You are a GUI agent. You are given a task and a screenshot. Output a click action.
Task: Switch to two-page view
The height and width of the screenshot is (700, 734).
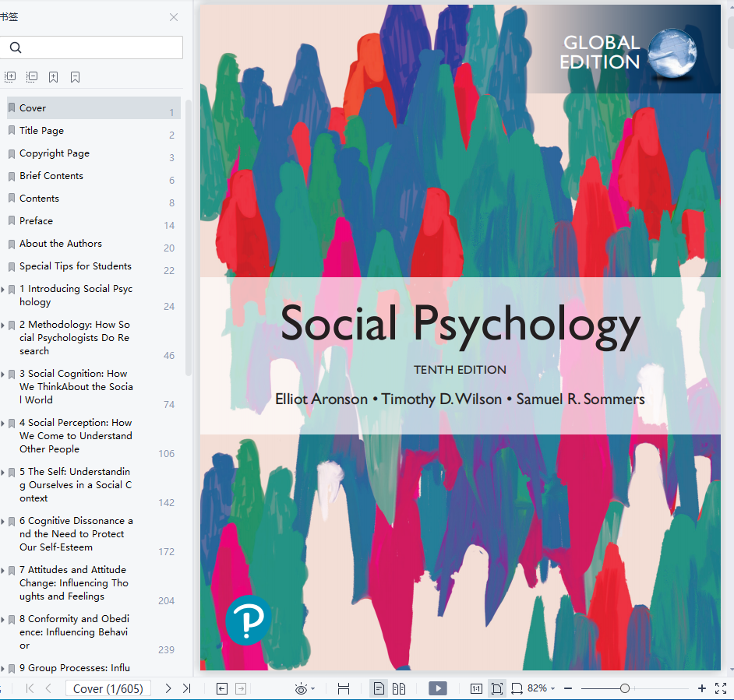399,688
